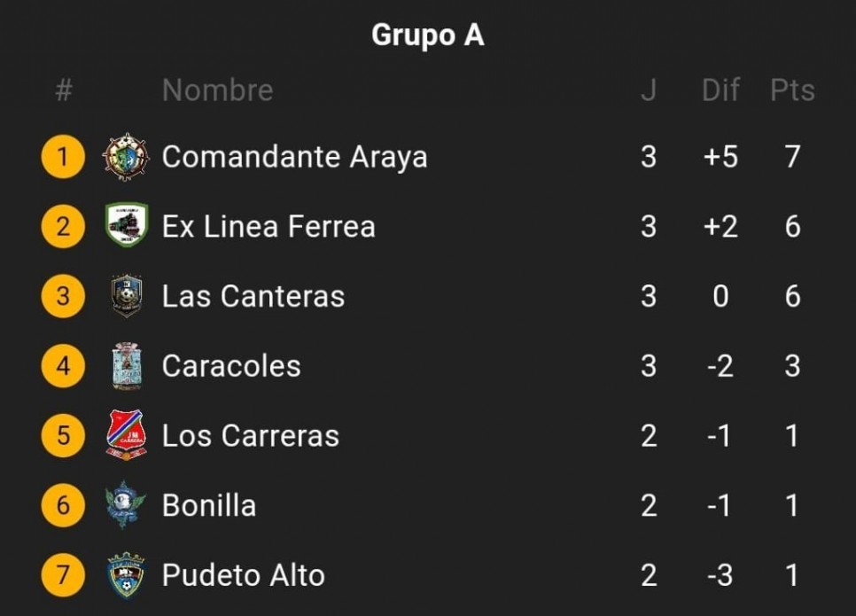Click the J games-played column header
856x616 pixels.
[648, 90]
